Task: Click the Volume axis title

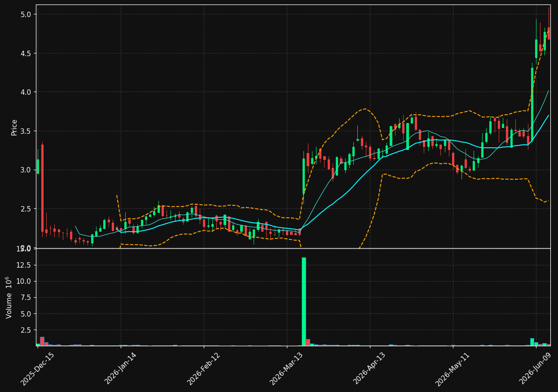Action: click(x=9, y=297)
